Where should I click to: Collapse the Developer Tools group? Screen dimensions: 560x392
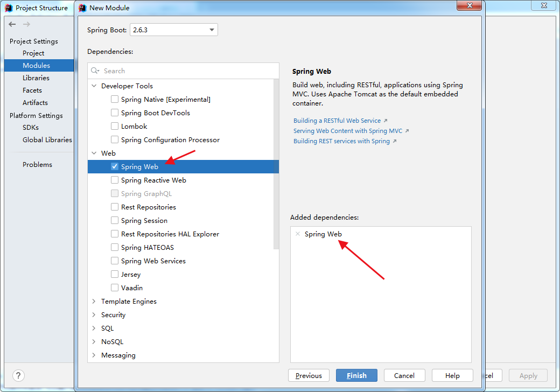pyautogui.click(x=94, y=86)
